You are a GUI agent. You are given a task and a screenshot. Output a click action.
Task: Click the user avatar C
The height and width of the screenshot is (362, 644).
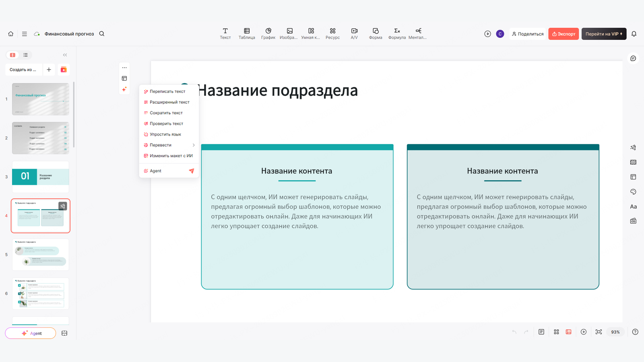[x=500, y=34]
